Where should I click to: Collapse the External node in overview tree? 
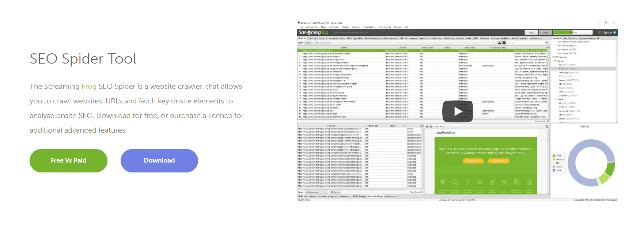[555, 99]
